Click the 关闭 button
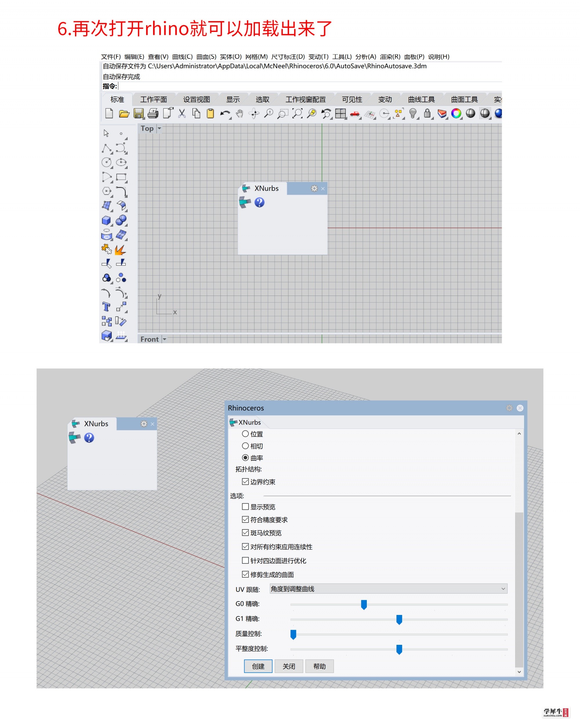The image size is (580, 728). click(289, 666)
